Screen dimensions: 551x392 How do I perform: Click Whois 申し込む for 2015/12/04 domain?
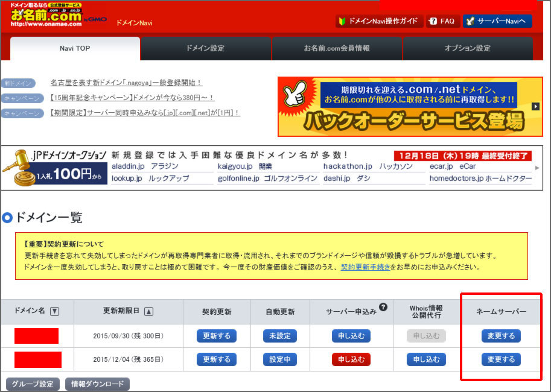pyautogui.click(x=426, y=359)
